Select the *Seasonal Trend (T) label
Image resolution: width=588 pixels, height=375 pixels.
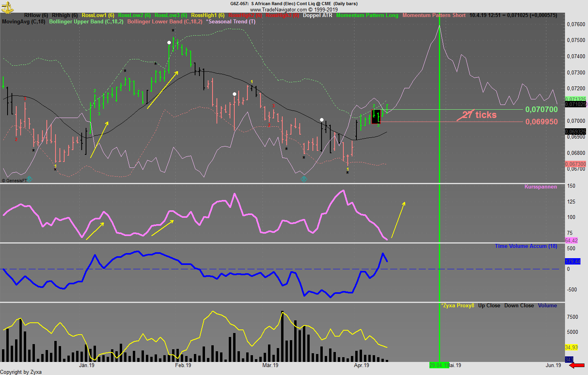click(231, 22)
